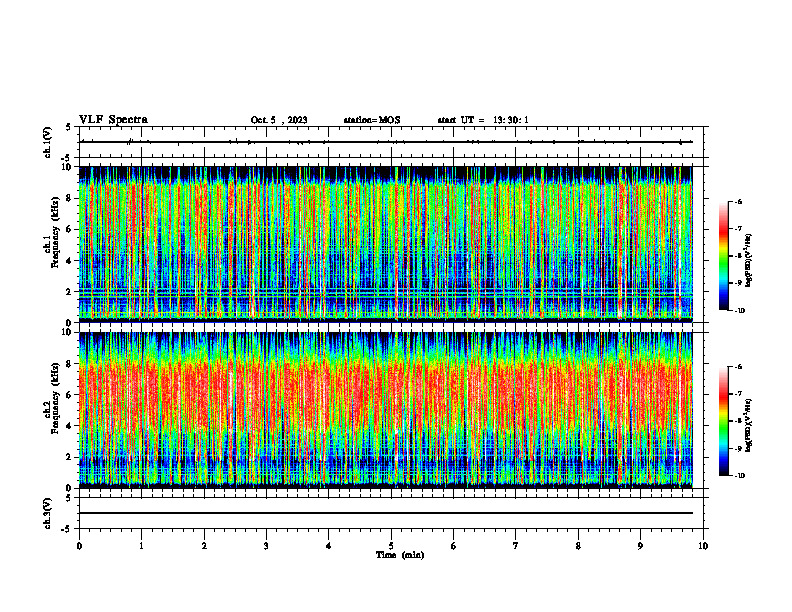
Task: Click the ch.1 color bar log(PSD) label
Action: click(748, 261)
